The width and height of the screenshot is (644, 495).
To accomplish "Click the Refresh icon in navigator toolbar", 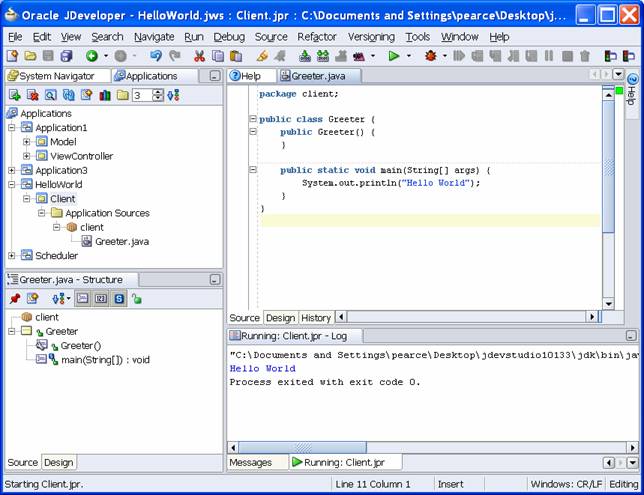I will pos(69,95).
